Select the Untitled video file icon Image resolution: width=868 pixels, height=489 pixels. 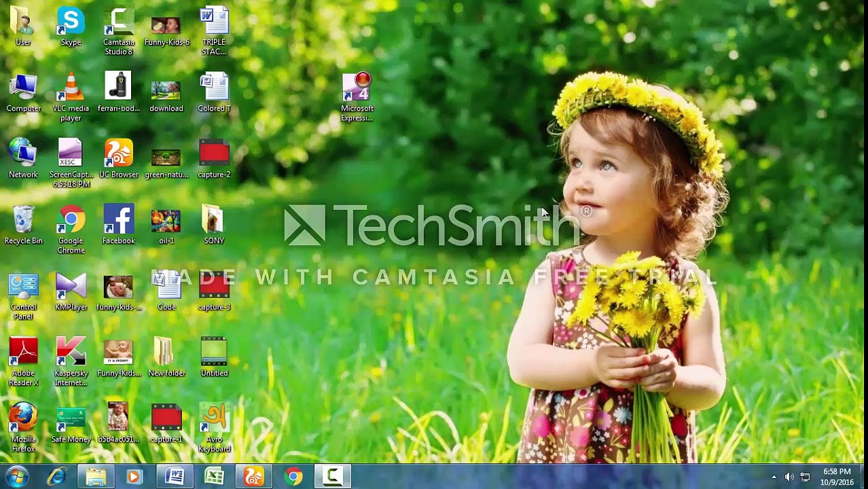point(214,357)
